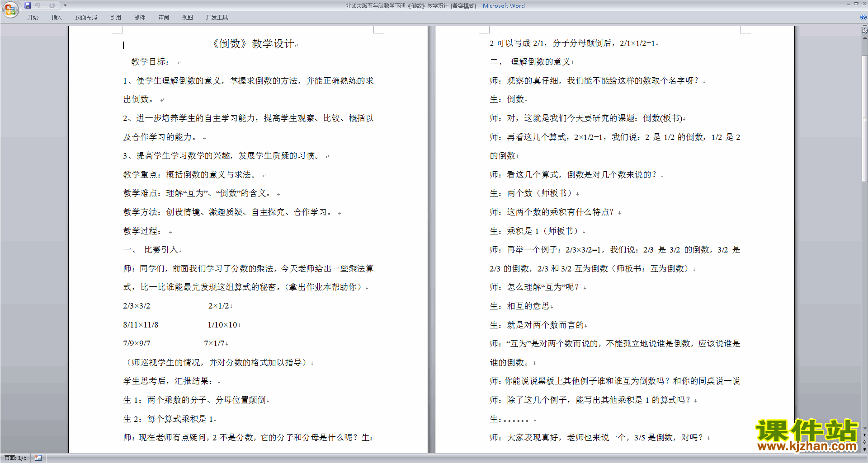Open the Undo history dropdown arrow

(x=44, y=5)
